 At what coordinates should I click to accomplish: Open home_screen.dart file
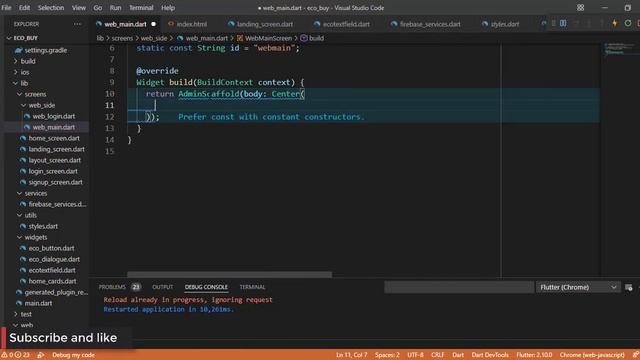[54, 138]
